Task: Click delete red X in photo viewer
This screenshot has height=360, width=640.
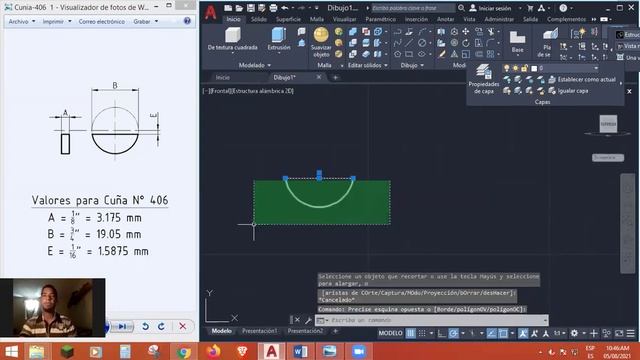Action: click(x=182, y=326)
